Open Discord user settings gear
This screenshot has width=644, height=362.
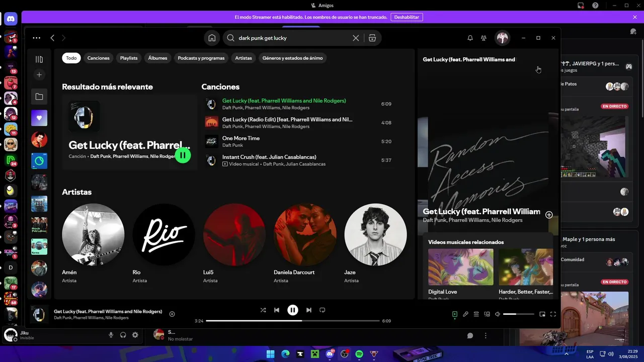point(135,335)
